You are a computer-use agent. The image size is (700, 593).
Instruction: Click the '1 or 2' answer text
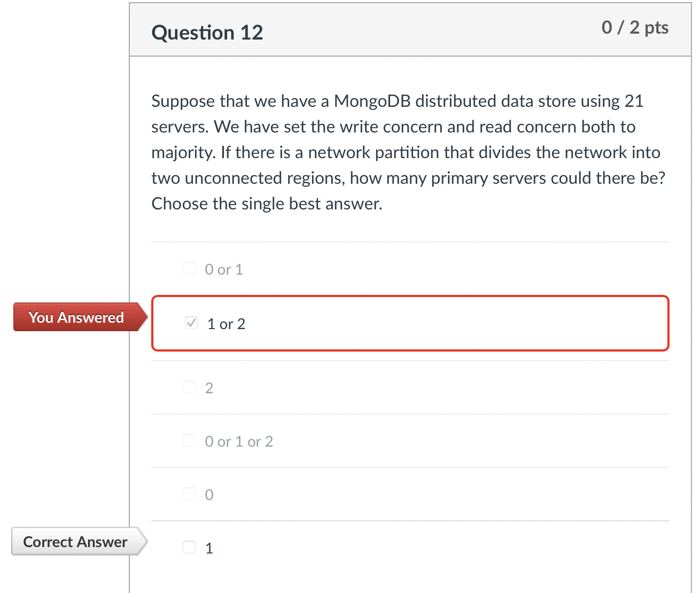[226, 324]
